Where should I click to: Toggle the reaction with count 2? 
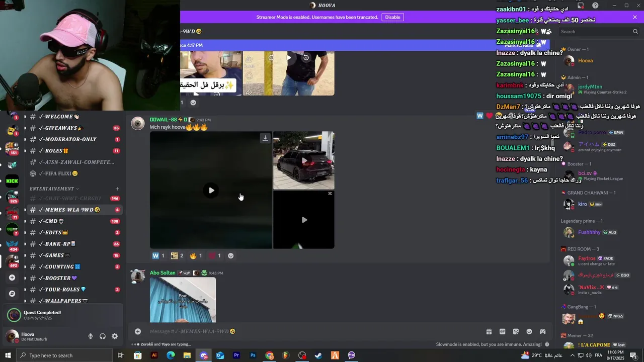pyautogui.click(x=177, y=255)
